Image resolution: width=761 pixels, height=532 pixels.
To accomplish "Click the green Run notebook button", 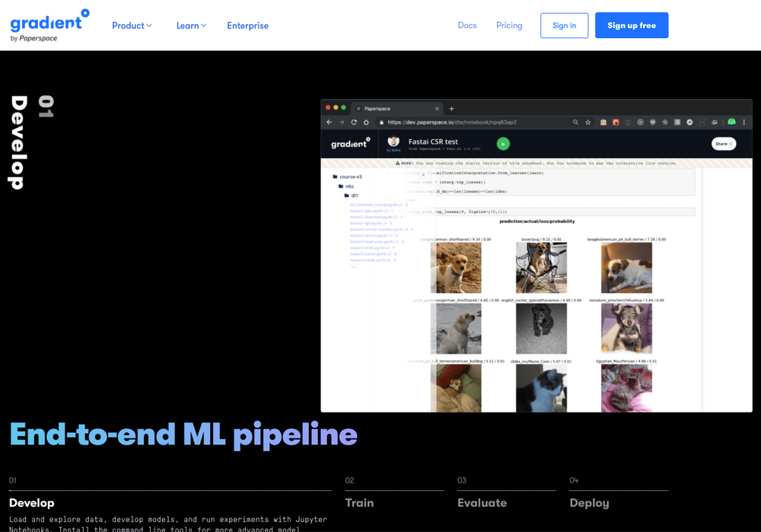I will [x=503, y=143].
